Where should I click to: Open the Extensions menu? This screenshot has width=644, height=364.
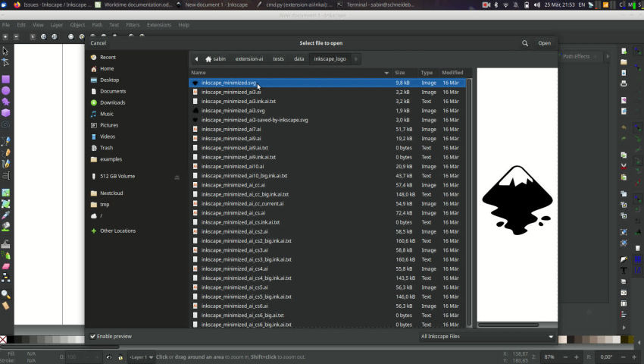[159, 25]
